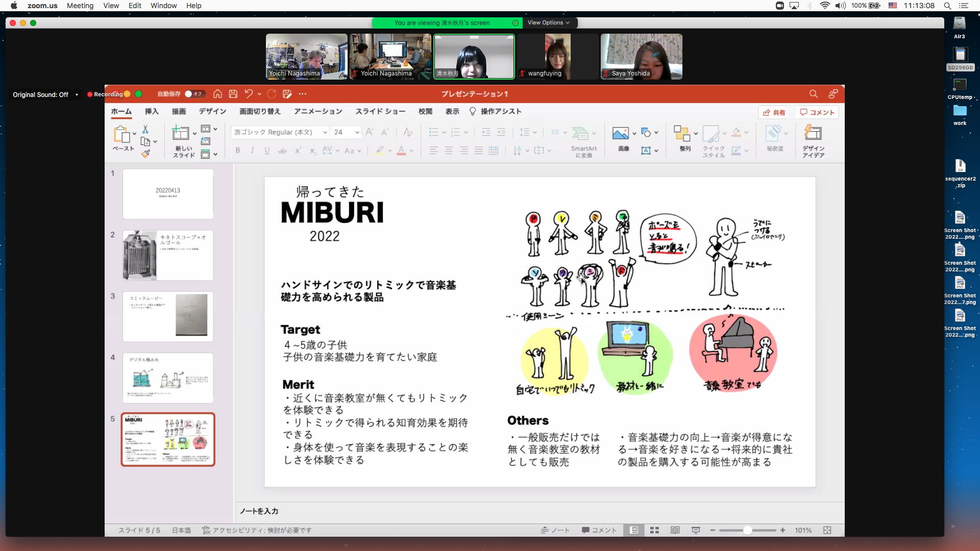This screenshot has width=980, height=551.
Task: Click the format painter brush icon
Action: pyautogui.click(x=146, y=154)
